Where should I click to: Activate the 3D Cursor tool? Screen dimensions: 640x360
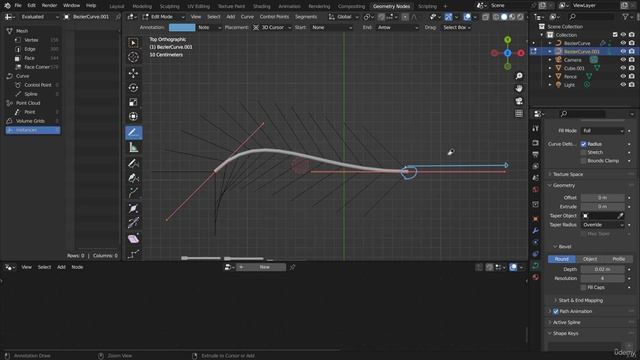(133, 57)
